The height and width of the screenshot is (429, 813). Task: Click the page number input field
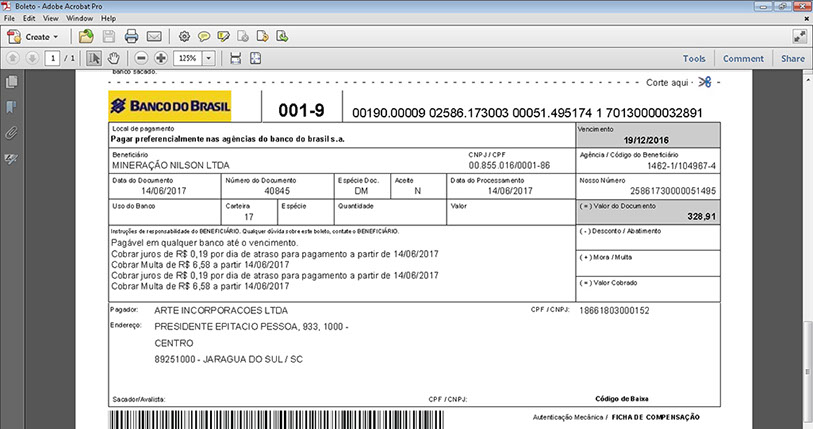point(52,59)
